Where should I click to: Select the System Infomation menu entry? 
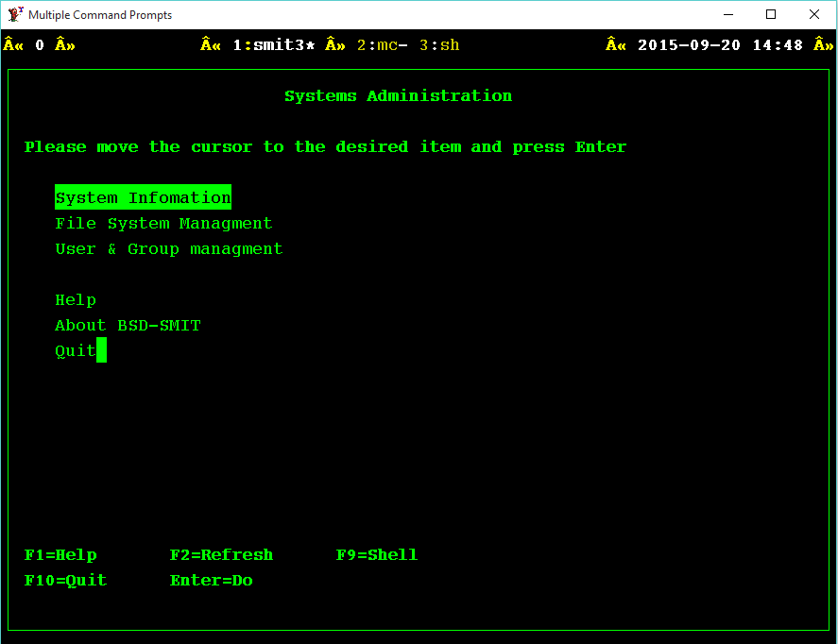tap(144, 197)
